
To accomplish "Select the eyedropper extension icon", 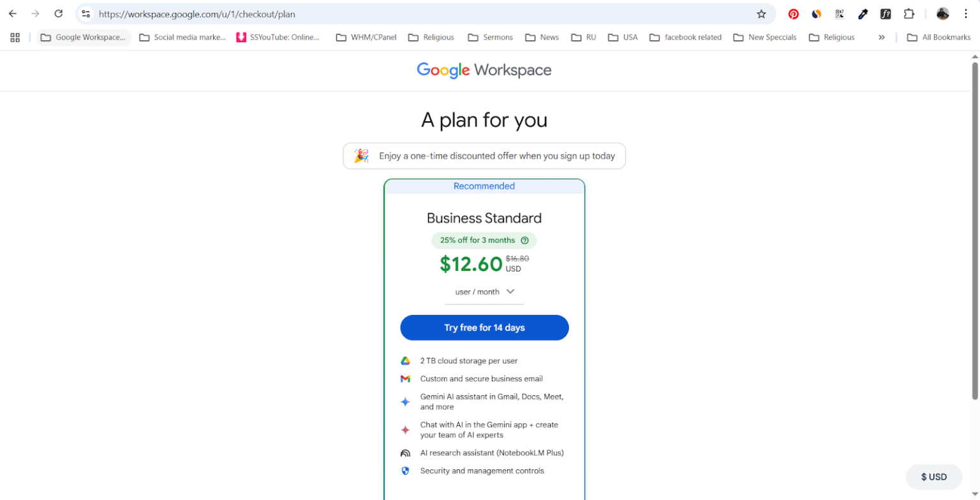I will point(863,13).
